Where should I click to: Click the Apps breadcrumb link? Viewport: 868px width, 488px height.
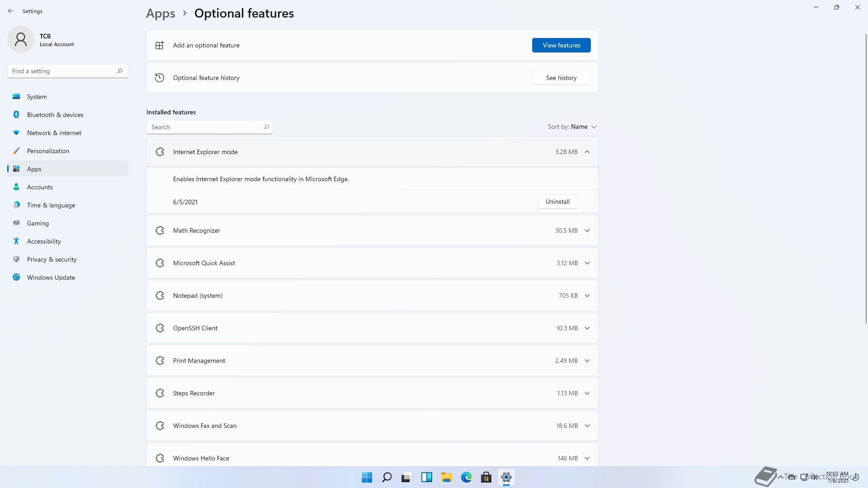click(x=160, y=14)
